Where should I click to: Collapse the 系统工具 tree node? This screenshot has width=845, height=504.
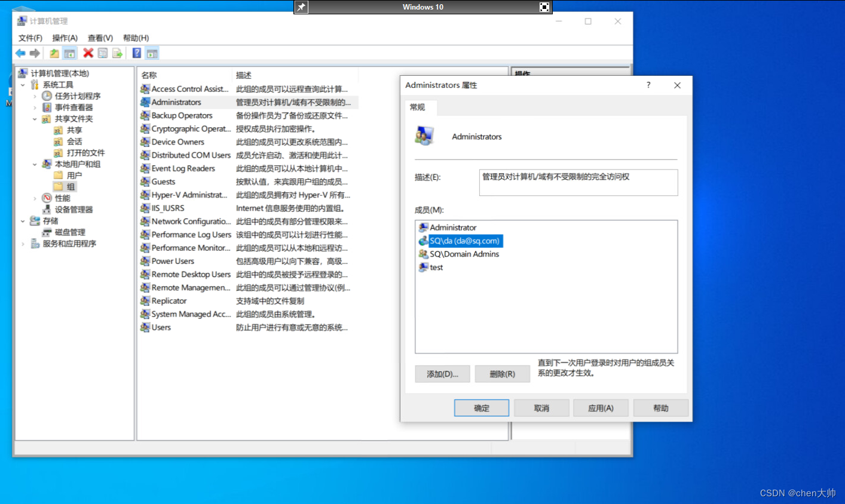point(23,85)
